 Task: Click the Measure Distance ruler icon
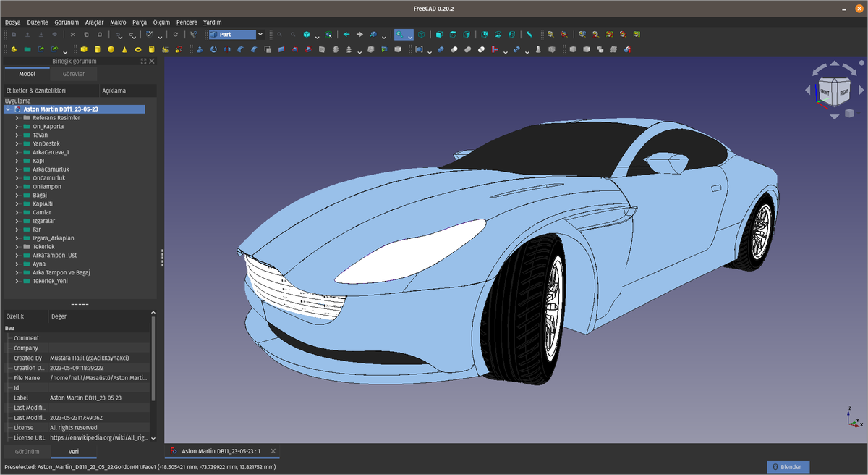click(x=529, y=34)
